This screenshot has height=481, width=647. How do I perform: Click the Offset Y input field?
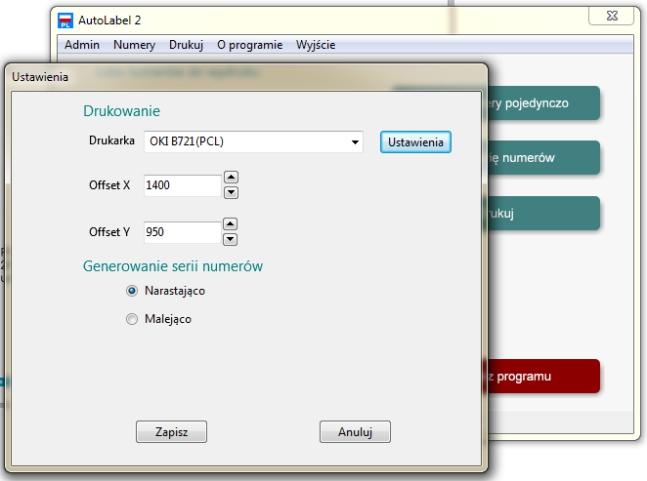182,232
